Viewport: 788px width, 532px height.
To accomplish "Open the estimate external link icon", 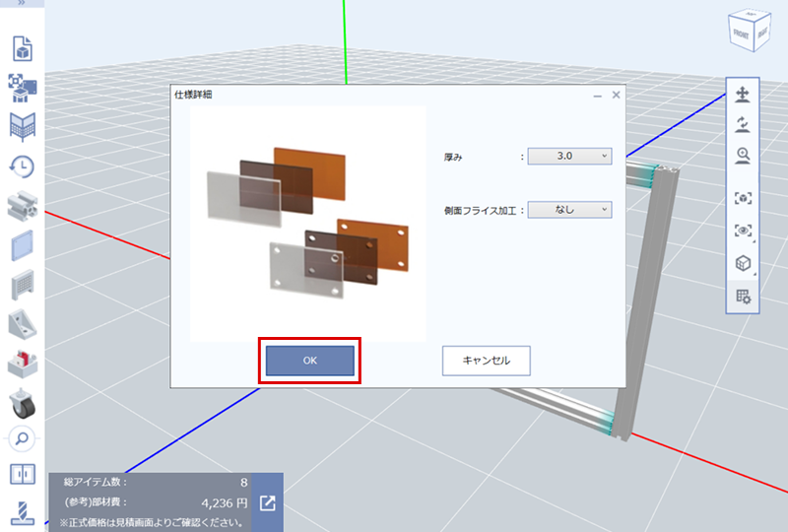I will (268, 503).
